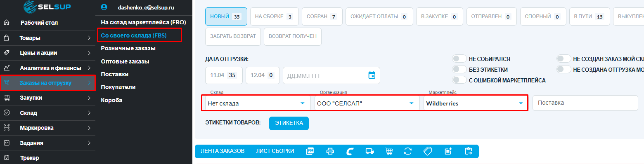Click the price tag icon in toolbar

[428, 151]
